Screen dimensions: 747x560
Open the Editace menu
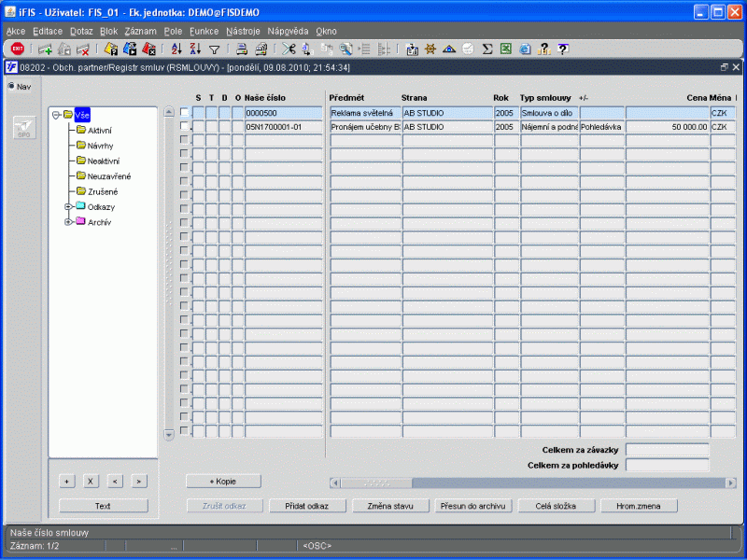(x=48, y=32)
